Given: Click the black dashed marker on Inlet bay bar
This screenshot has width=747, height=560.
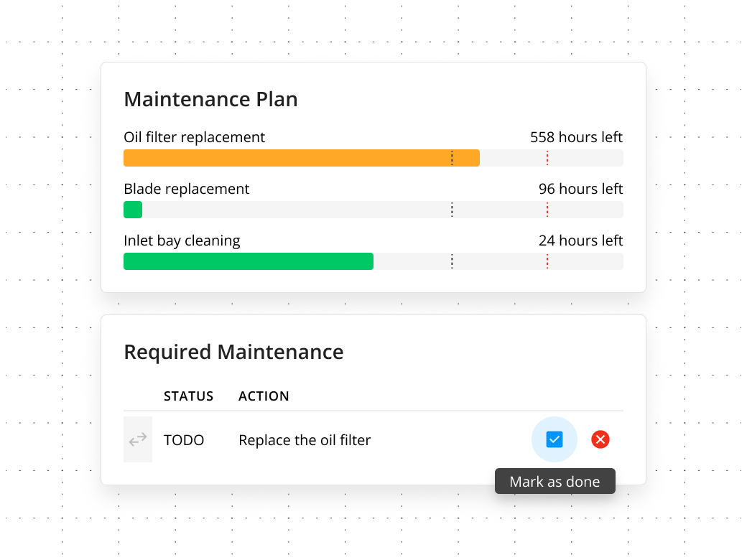Looking at the screenshot, I should tap(452, 261).
